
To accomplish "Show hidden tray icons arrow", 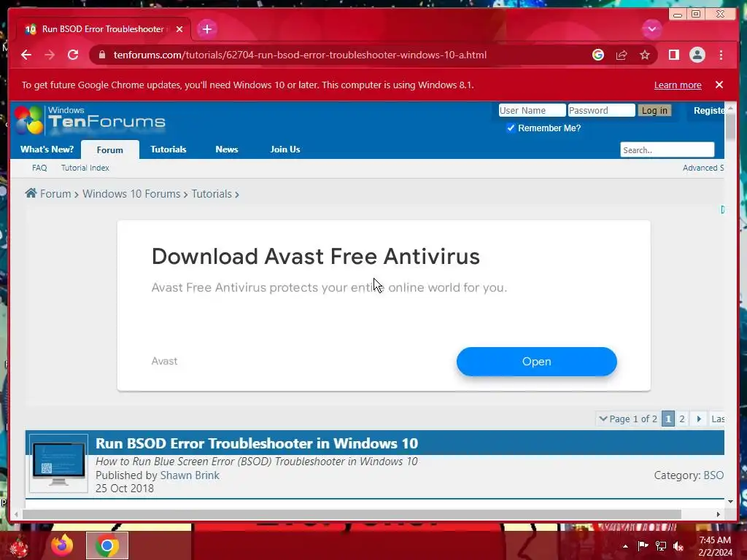I will (625, 546).
